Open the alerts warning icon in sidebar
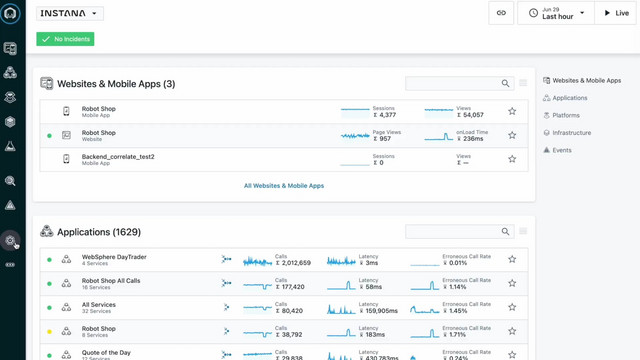The width and height of the screenshot is (640, 360). 10,205
